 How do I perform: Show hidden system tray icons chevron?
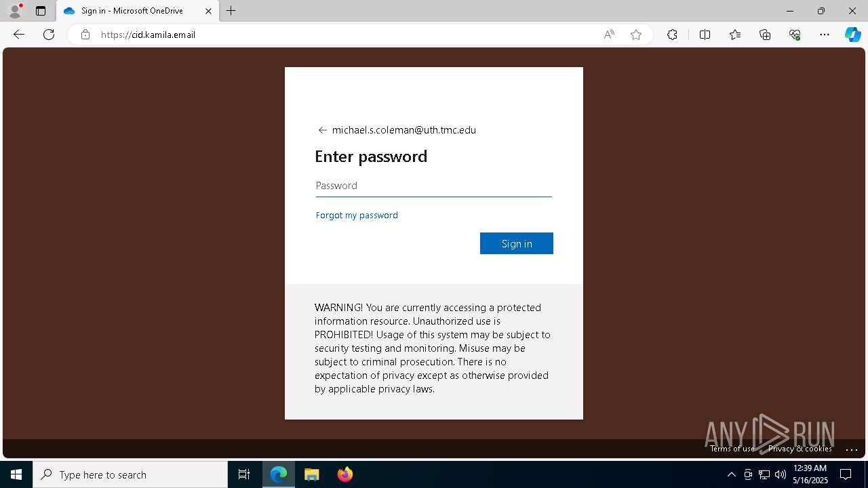[731, 474]
